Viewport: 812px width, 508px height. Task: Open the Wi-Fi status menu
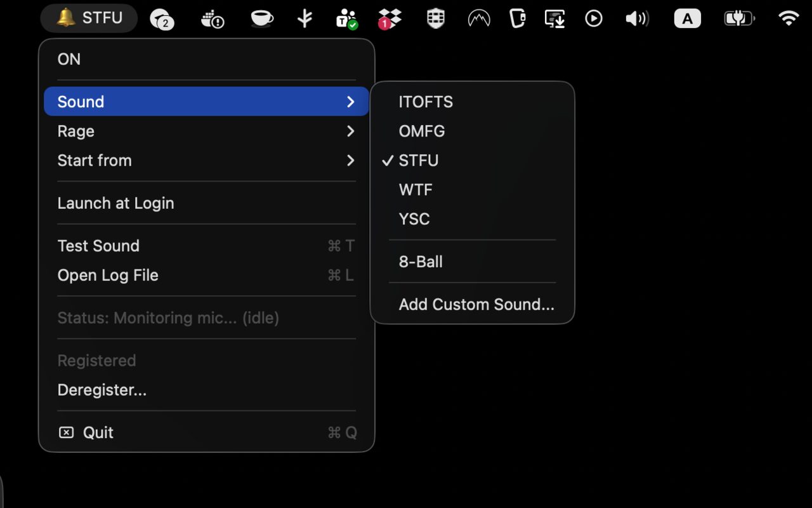pyautogui.click(x=788, y=18)
